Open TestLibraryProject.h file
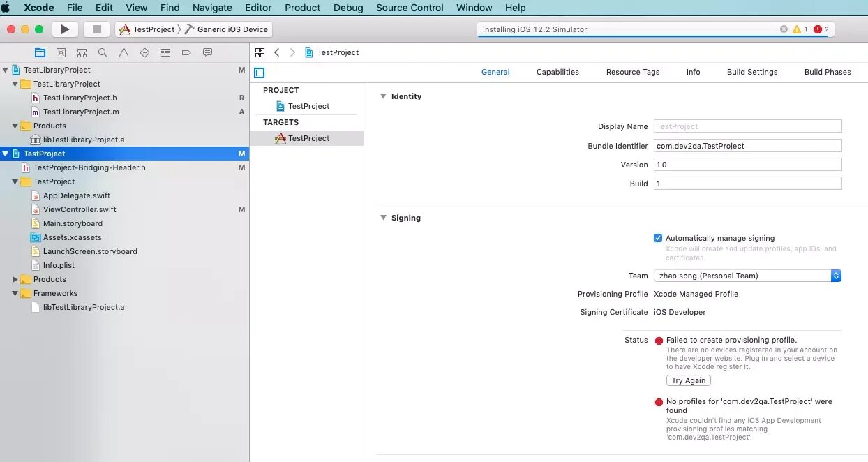 tap(80, 98)
